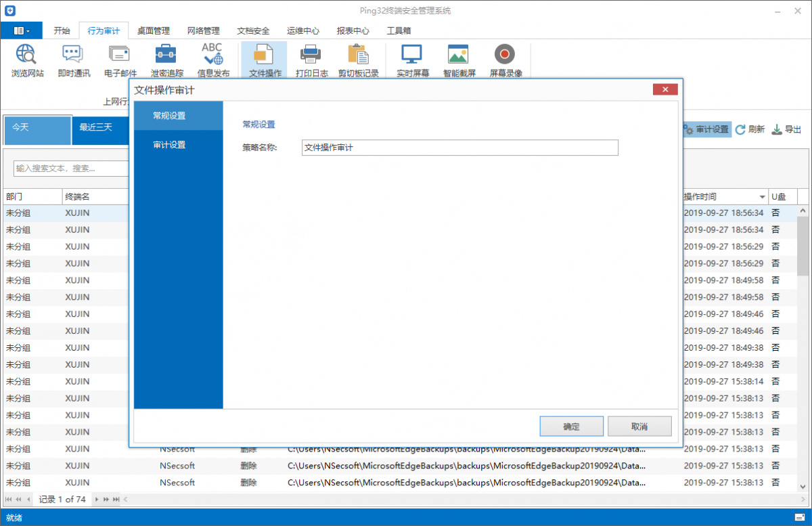The width and height of the screenshot is (812, 526).
Task: Select the 文件操作 ribbon icon
Action: pos(265,61)
